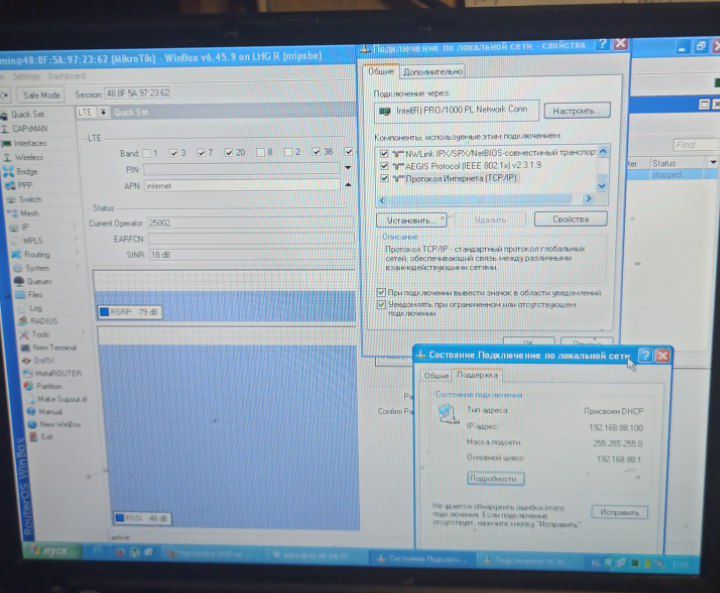Toggle LTE Band 2 checkbox
Image resolution: width=720 pixels, height=593 pixels.
(x=288, y=152)
